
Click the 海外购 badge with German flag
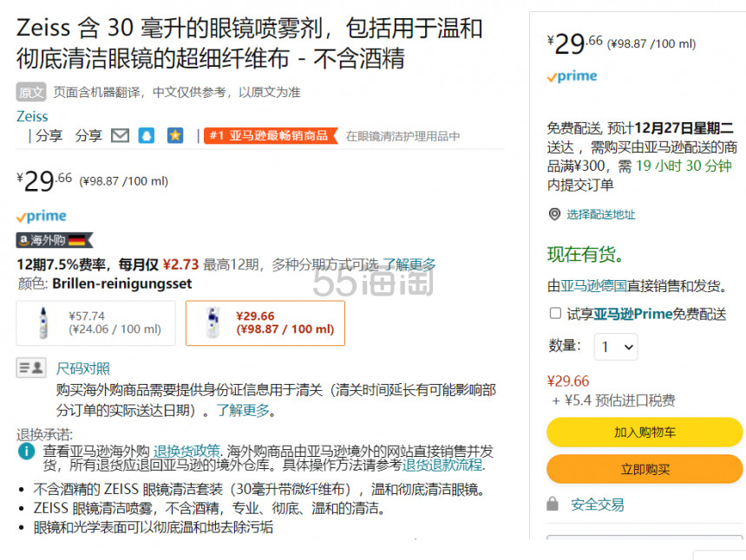(55, 240)
